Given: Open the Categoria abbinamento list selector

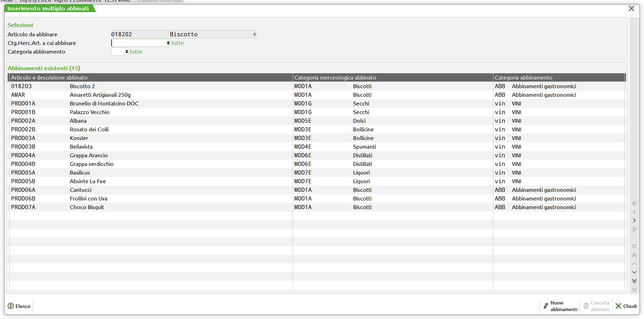Looking at the screenshot, I should pyautogui.click(x=127, y=51).
